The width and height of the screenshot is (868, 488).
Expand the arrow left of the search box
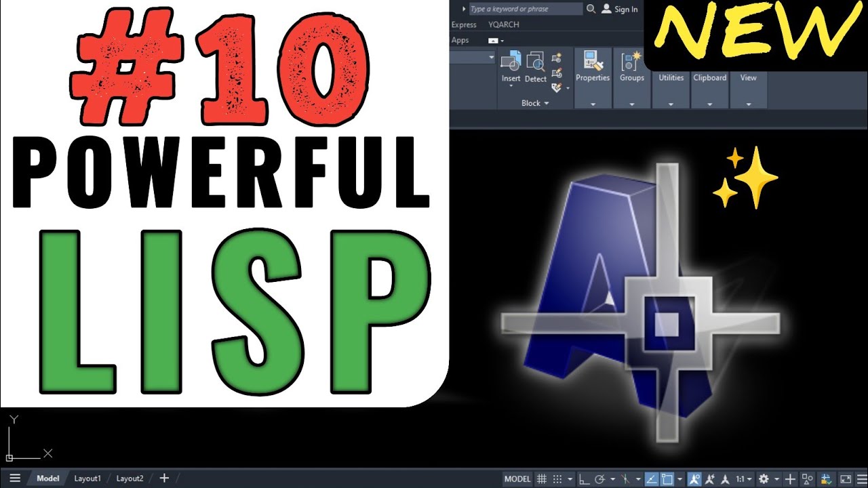(x=464, y=9)
